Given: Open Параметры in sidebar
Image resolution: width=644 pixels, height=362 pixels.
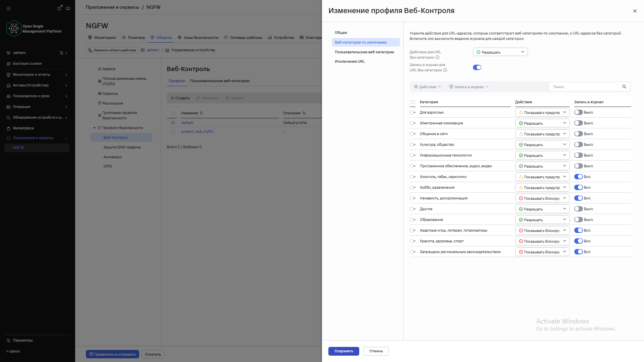Looking at the screenshot, I should tap(22, 340).
